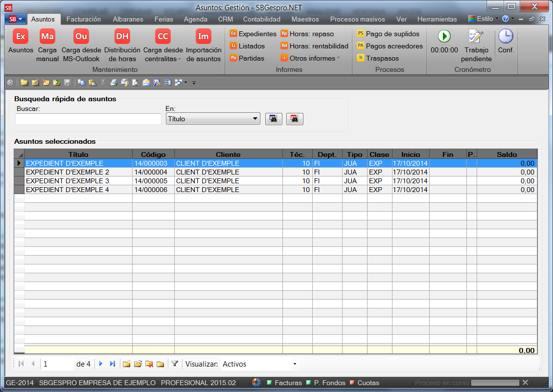Screen dimensions: 553x392
Task: Click the search binoculars button
Action: [274, 119]
